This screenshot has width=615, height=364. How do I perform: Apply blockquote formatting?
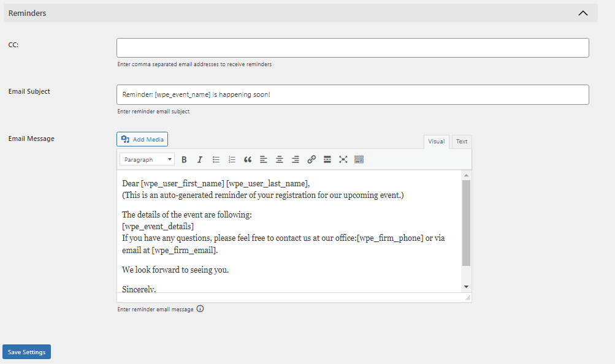248,159
